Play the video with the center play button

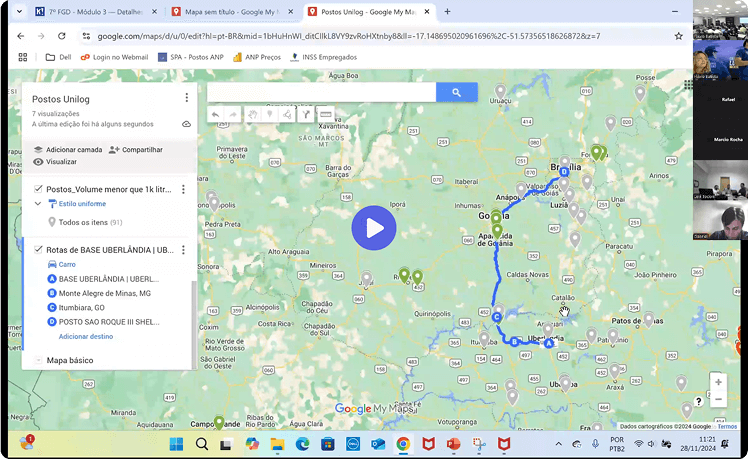(374, 228)
